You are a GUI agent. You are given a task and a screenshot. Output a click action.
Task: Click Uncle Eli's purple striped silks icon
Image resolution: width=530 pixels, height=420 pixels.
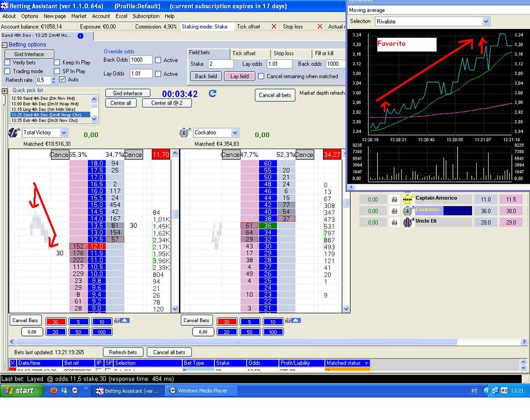click(x=408, y=222)
